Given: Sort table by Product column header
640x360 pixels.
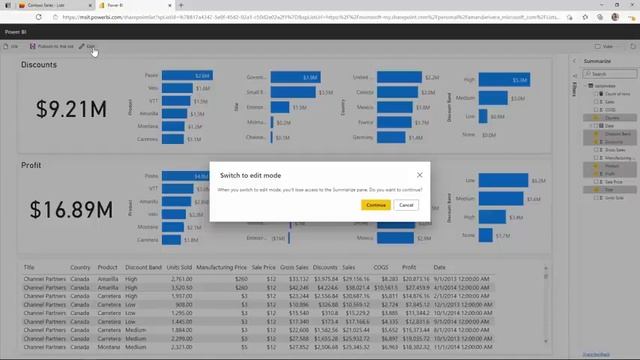Looking at the screenshot, I should [107, 267].
